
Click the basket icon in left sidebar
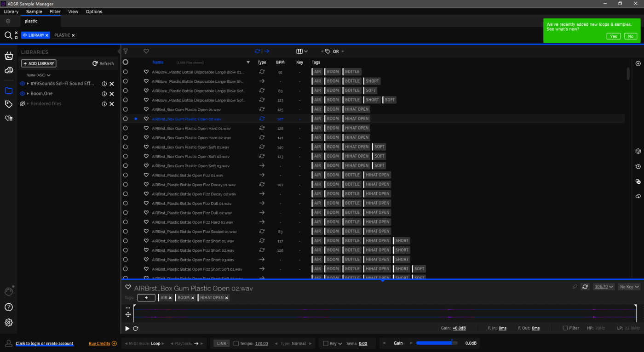[x=9, y=56]
